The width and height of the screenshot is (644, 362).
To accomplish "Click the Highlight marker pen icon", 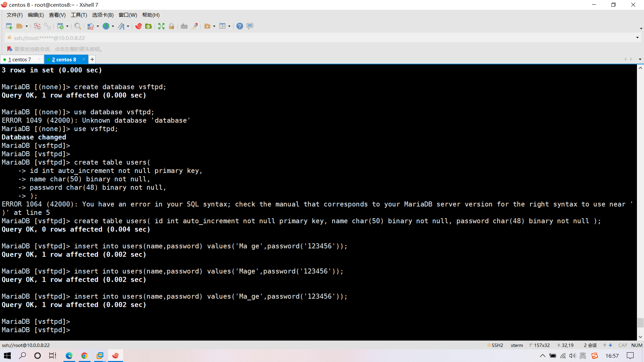I will coord(194,26).
